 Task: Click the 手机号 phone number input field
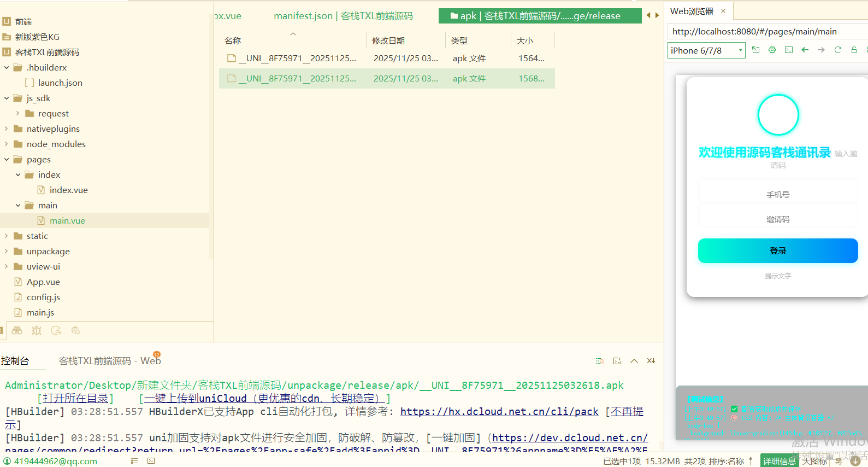click(x=777, y=195)
